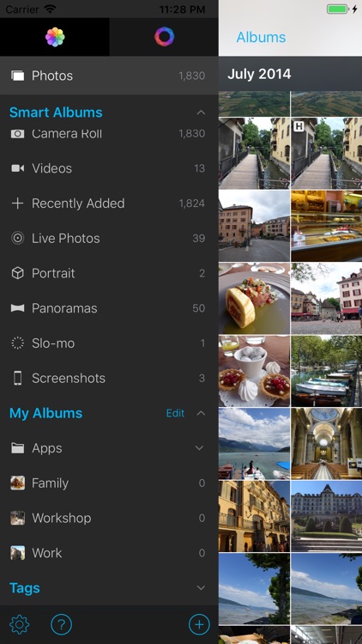Click the Photos stack icon
This screenshot has width=362, height=644.
[x=18, y=76]
